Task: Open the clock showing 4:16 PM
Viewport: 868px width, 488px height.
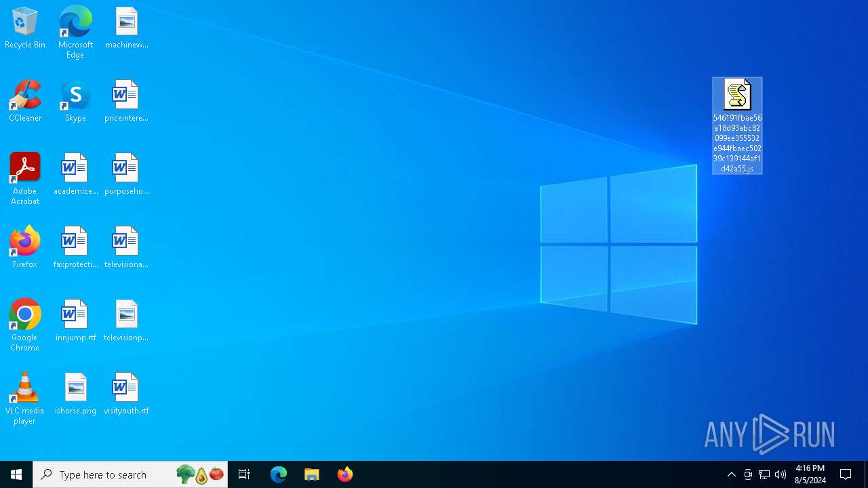Action: pyautogui.click(x=810, y=474)
